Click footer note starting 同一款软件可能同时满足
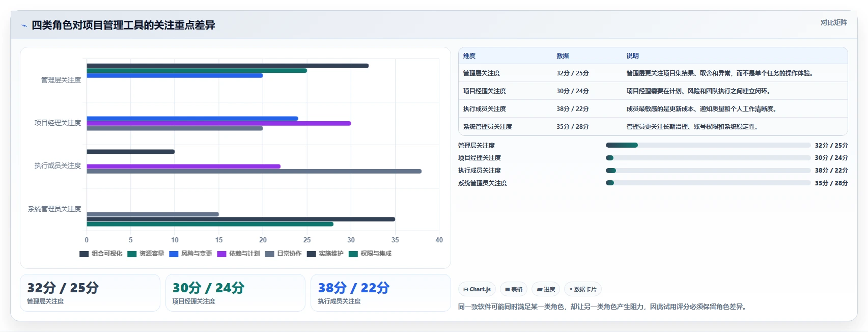Viewport: 868px width, 332px height. [x=603, y=307]
